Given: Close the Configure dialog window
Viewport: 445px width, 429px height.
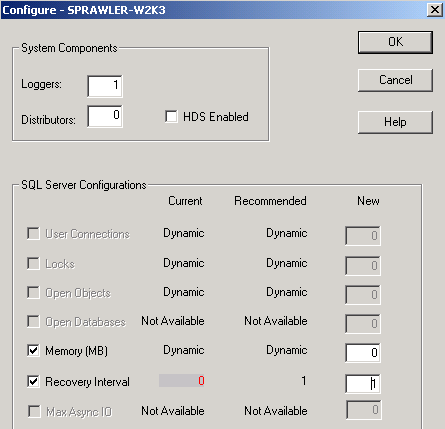Looking at the screenshot, I should pyautogui.click(x=435, y=10).
